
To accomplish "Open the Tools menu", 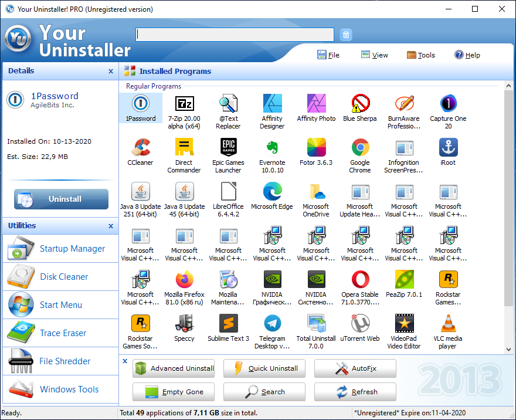I will 421,55.
